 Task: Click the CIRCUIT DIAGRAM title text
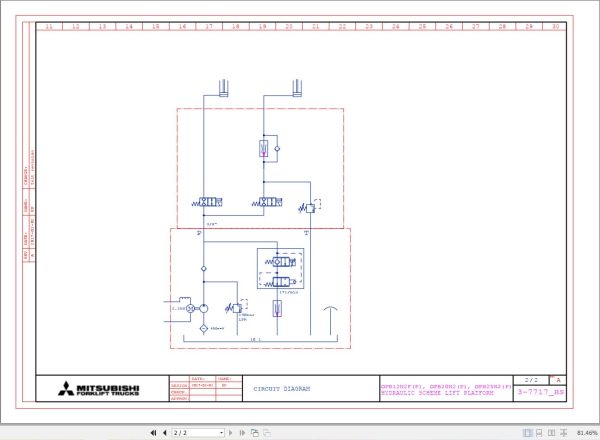pyautogui.click(x=282, y=389)
